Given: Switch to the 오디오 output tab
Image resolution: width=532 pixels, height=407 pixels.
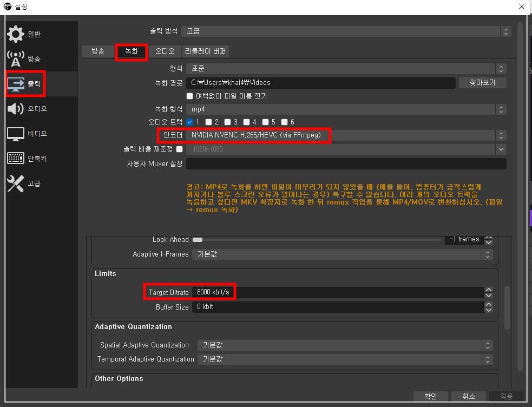Looking at the screenshot, I should tap(165, 51).
